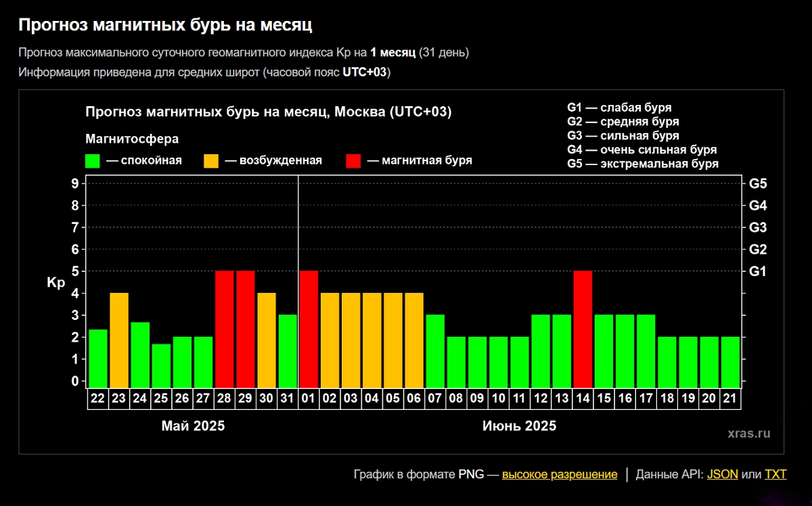Open the high resolution PNG link
The height and width of the screenshot is (506, 812).
tap(560, 474)
